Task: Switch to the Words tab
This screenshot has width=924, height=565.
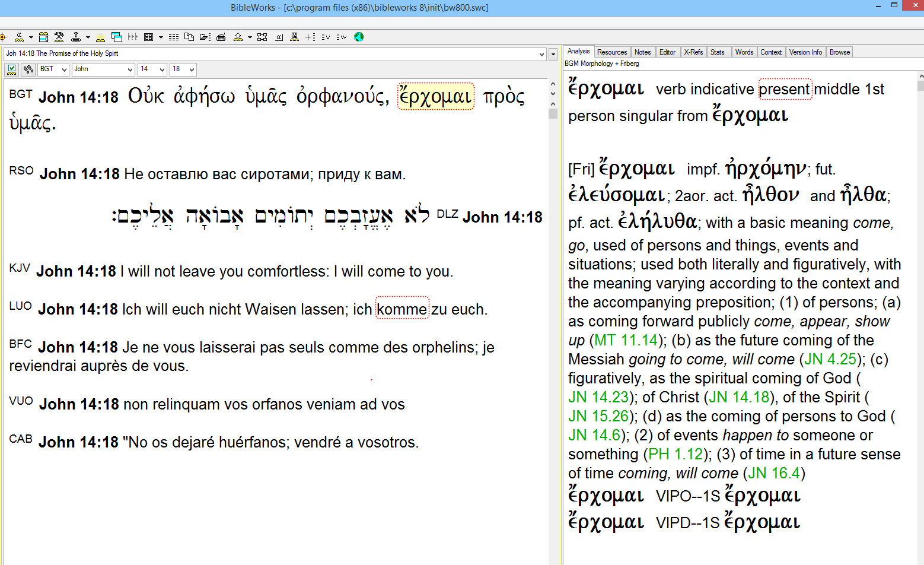Action: pyautogui.click(x=744, y=52)
